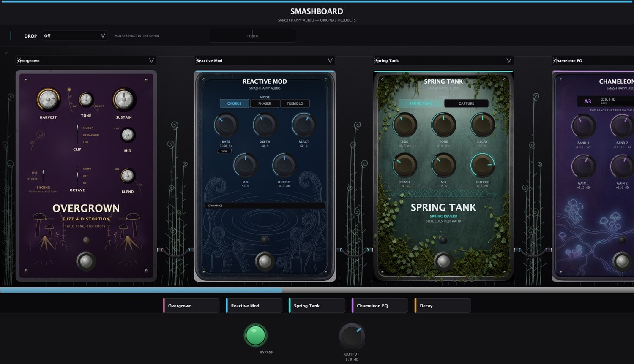Click the A3 note display on Chameleon EQ
This screenshot has height=364, width=634.
588,101
